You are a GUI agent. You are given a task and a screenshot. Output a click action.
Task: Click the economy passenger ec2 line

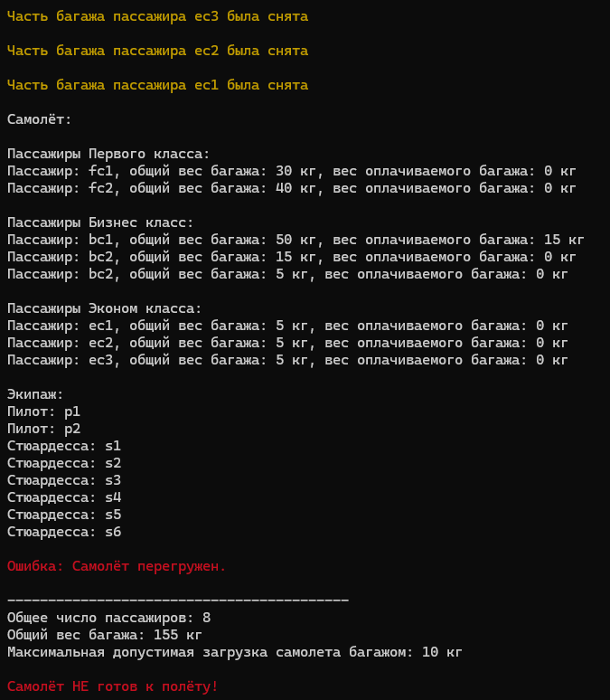coord(287,343)
